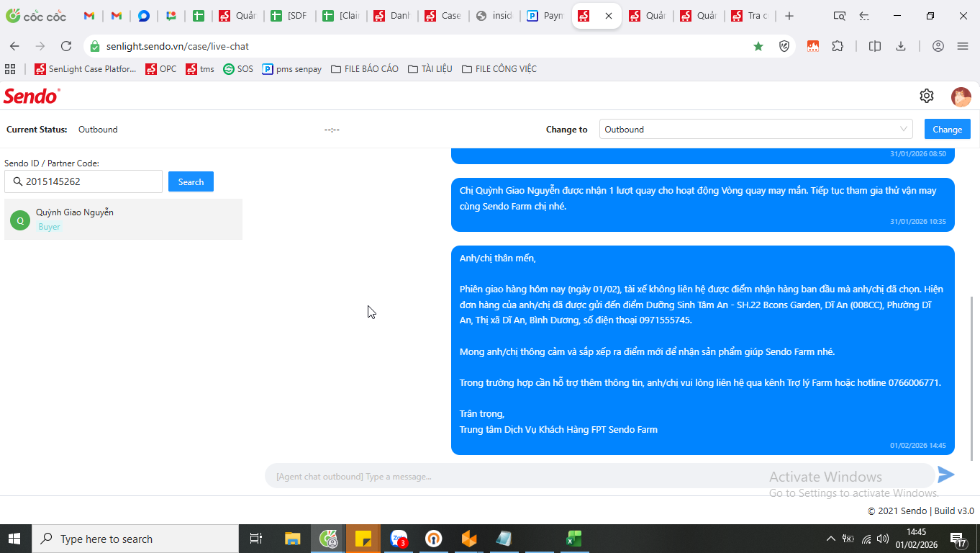Open the tab search icon

click(839, 16)
